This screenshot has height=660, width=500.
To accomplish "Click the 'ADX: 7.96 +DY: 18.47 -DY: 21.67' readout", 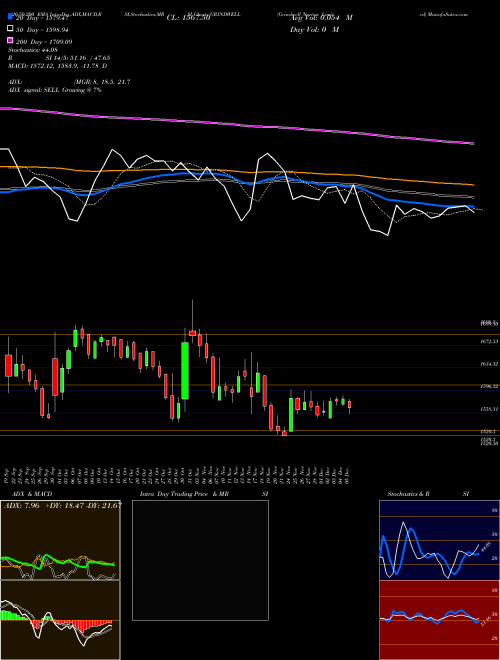I will click(x=63, y=505).
